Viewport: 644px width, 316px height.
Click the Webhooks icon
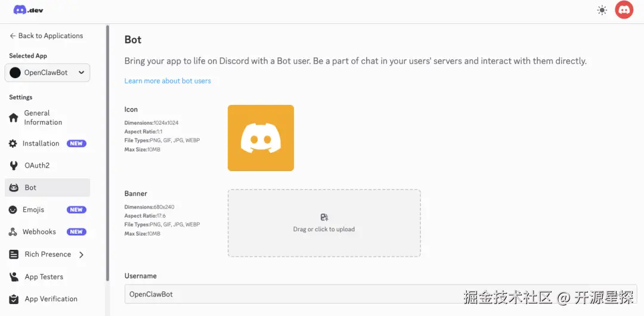click(13, 232)
